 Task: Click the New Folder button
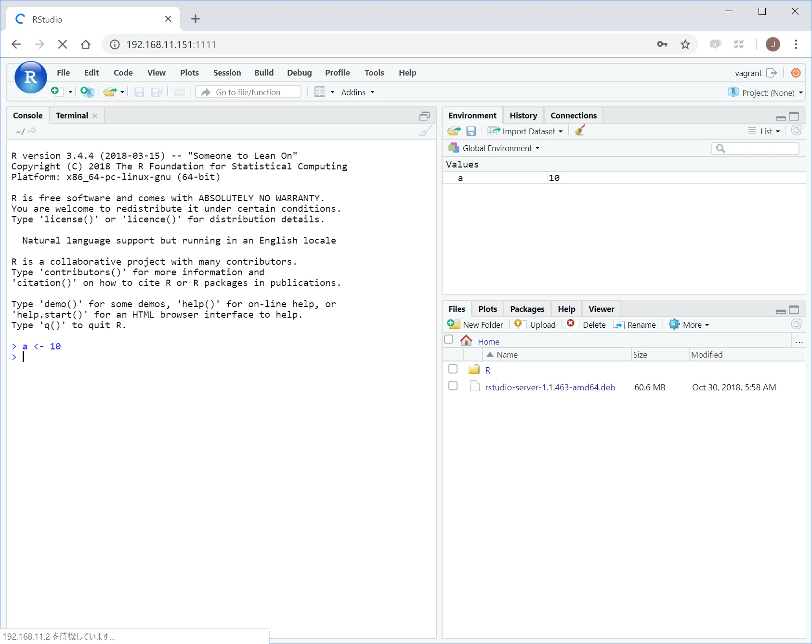tap(475, 325)
